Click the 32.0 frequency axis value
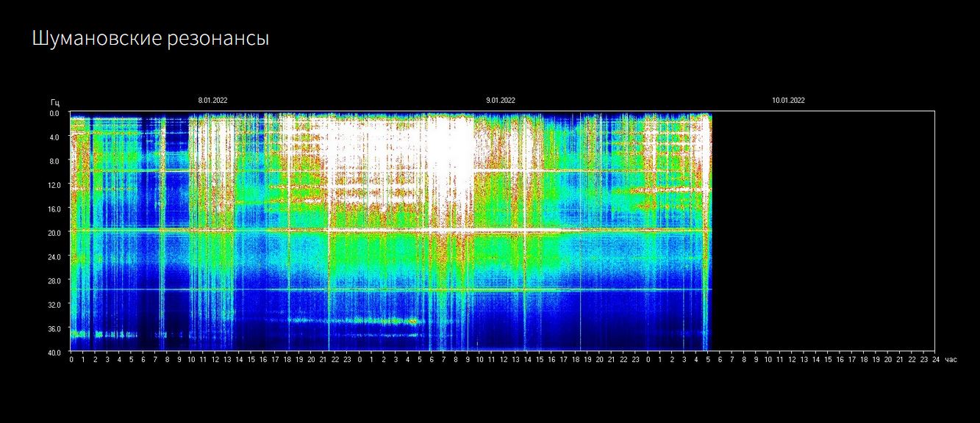Image resolution: width=980 pixels, height=423 pixels. click(53, 303)
